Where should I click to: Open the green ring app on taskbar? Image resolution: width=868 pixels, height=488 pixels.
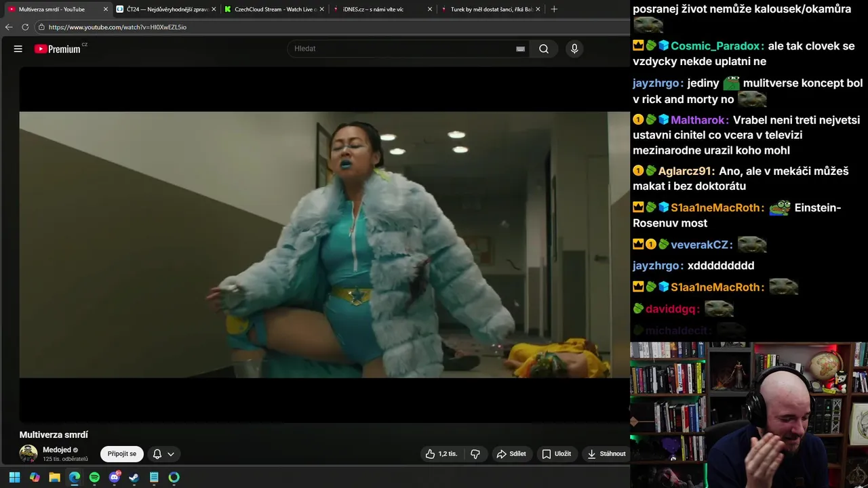pyautogui.click(x=174, y=477)
